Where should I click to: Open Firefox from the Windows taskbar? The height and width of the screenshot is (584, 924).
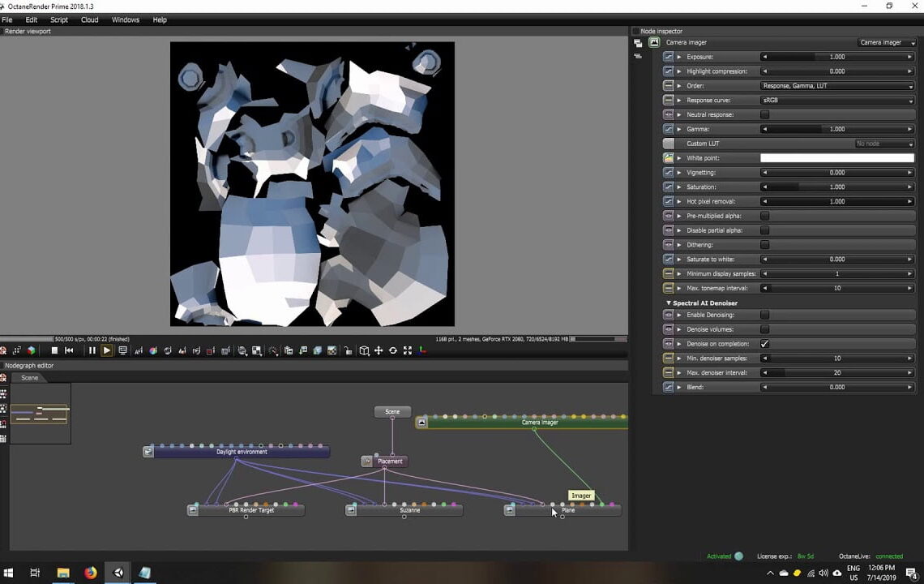90,573
